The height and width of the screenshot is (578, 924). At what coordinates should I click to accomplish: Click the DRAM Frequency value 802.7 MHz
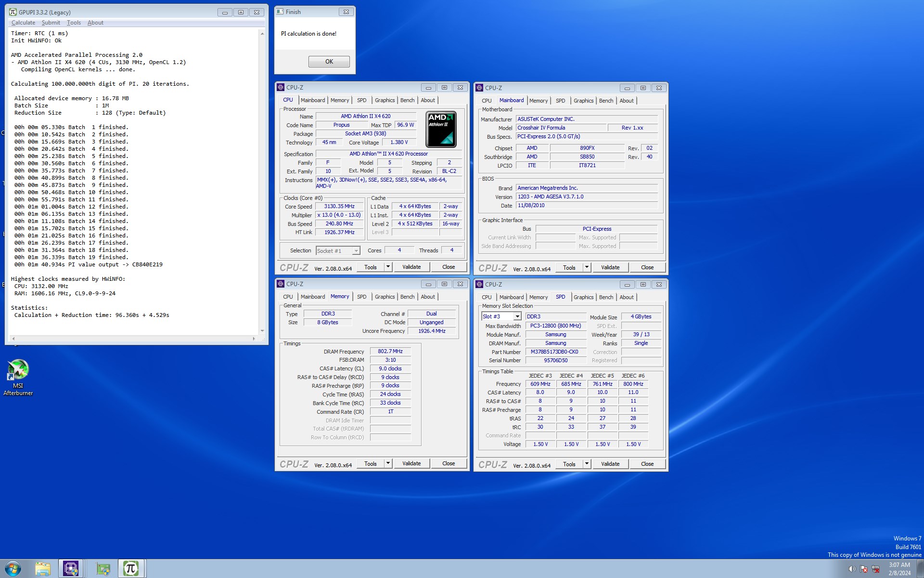[390, 351]
